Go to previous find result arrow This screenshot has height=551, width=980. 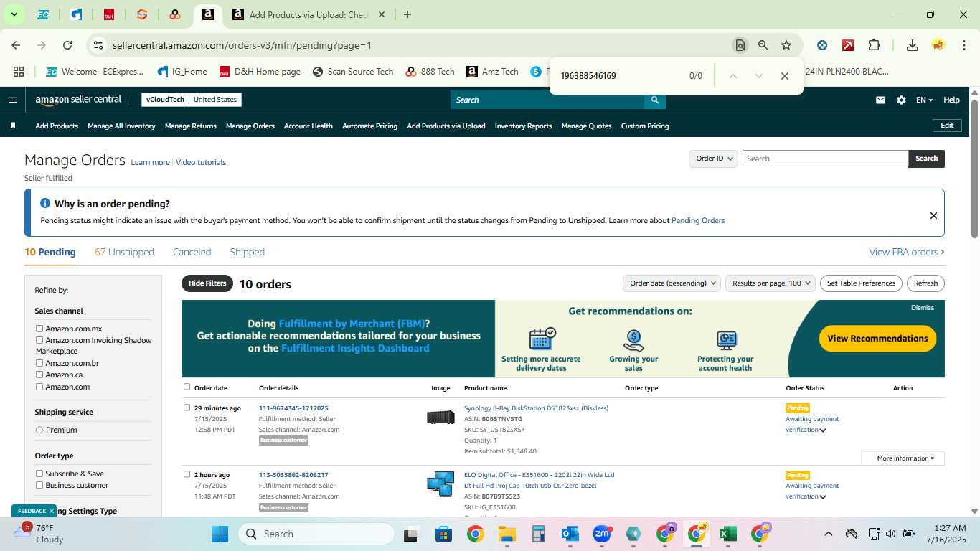[x=732, y=76]
